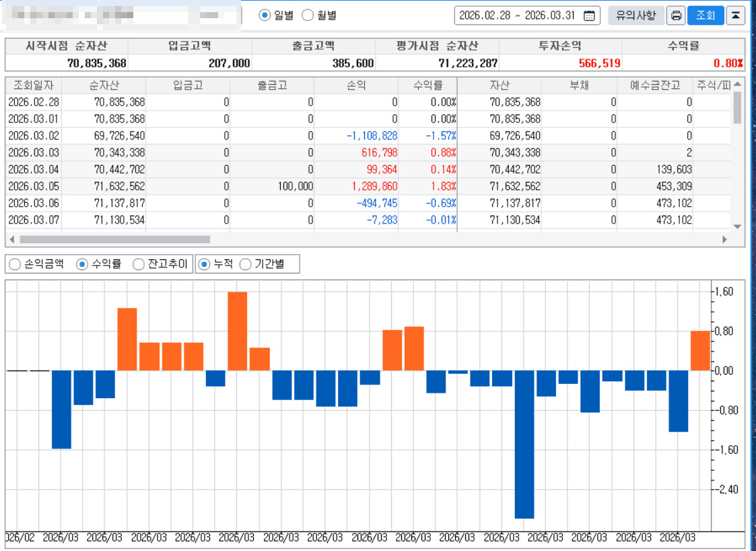Open the calendar date picker icon

point(590,15)
